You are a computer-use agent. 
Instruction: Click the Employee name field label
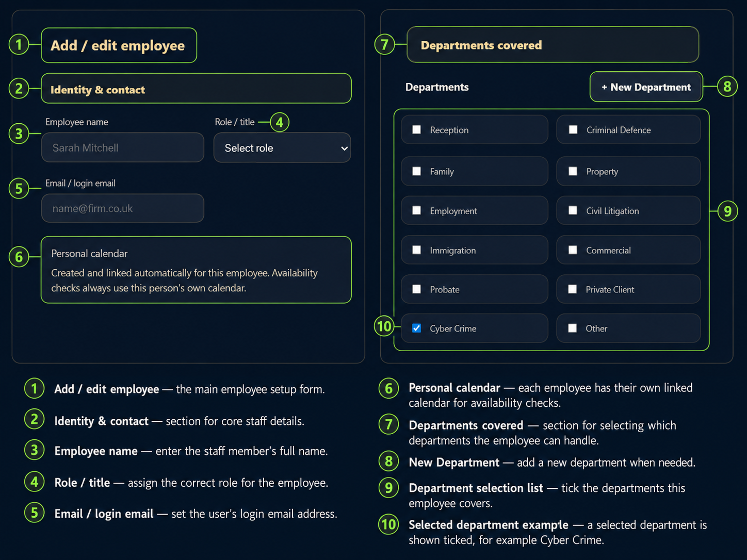point(77,122)
